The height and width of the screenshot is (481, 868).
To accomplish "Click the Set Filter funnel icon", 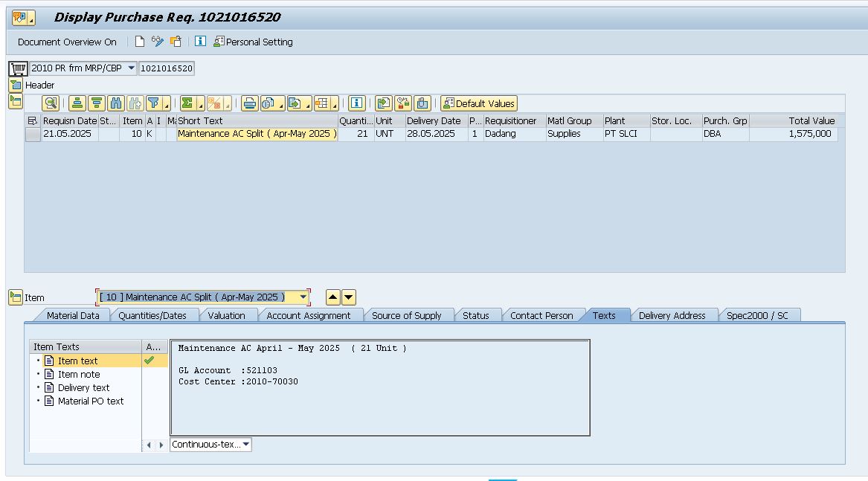I will [153, 103].
